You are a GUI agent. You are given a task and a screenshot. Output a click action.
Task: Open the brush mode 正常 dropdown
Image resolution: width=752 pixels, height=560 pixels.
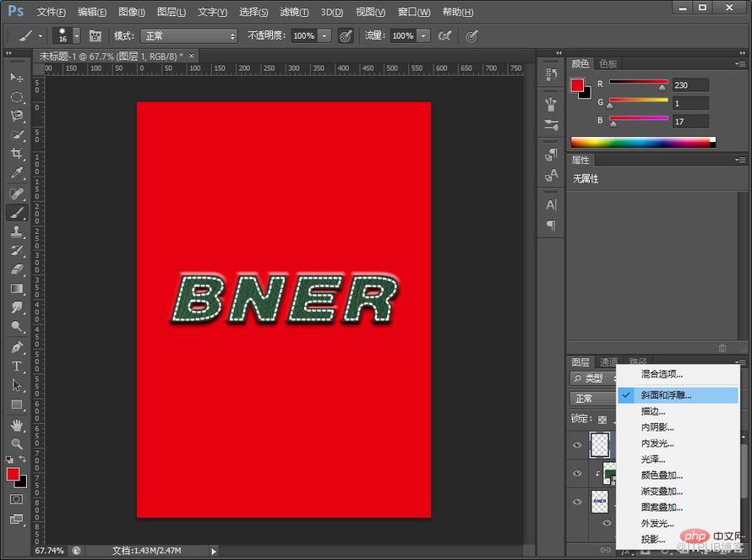[x=189, y=36]
